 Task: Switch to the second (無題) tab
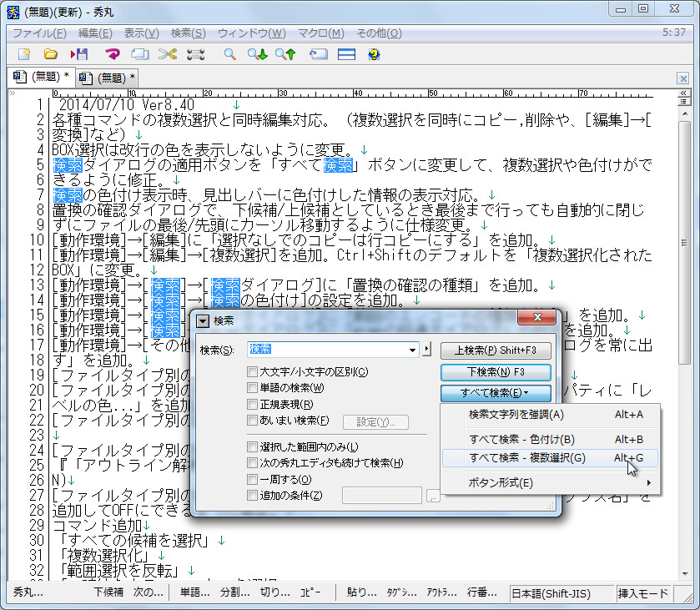(107, 78)
